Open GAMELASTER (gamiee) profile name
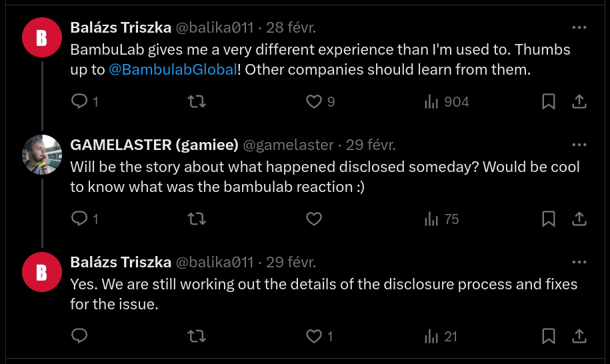 [x=154, y=145]
